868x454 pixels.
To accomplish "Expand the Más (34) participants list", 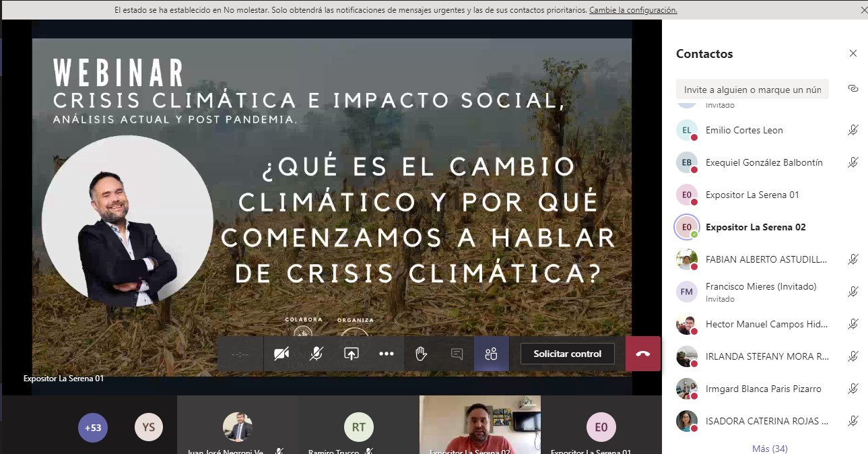I will point(769,449).
